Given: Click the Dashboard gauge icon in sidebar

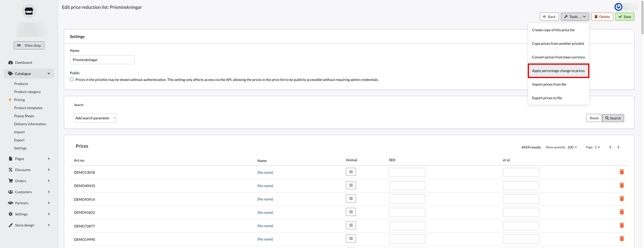Looking at the screenshot, I should (x=10, y=62).
